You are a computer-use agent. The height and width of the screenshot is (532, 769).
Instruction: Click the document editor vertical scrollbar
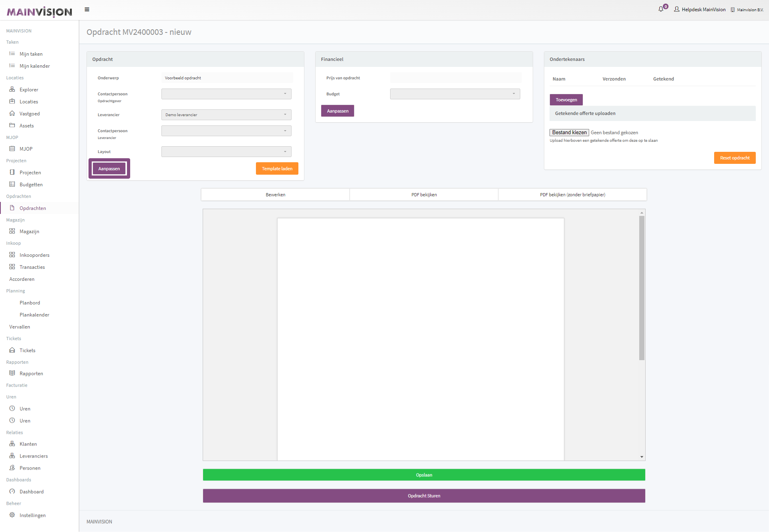click(642, 288)
